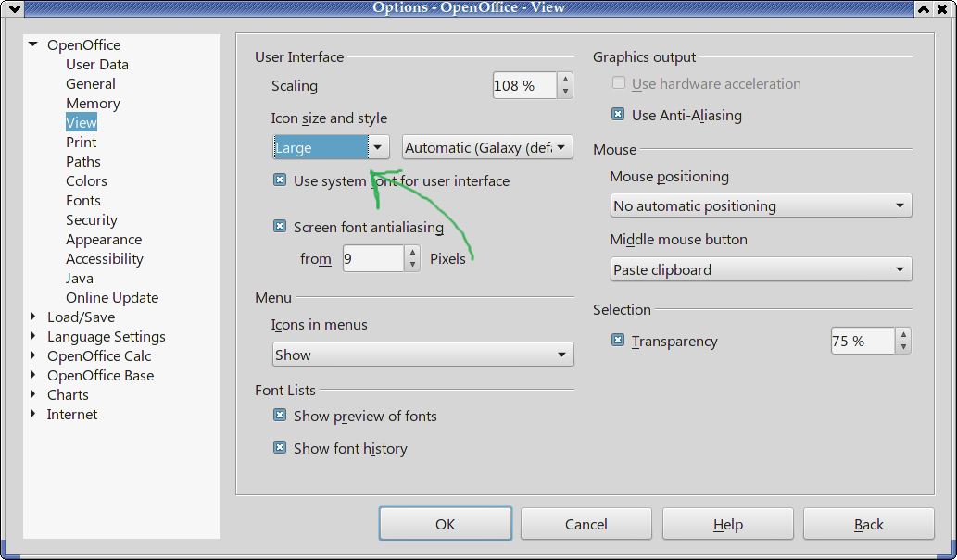The height and width of the screenshot is (560, 957).
Task: Open the window menu icon in title bar
Action: pyautogui.click(x=11, y=8)
